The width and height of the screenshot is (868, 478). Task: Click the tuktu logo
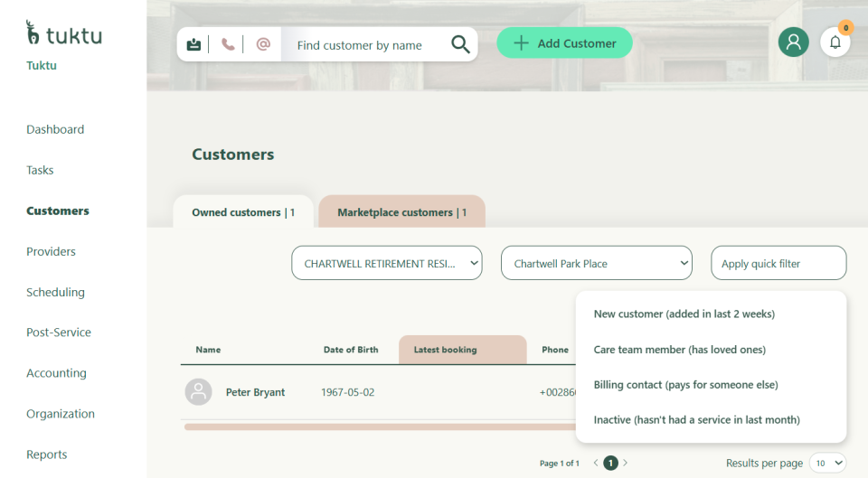point(63,34)
